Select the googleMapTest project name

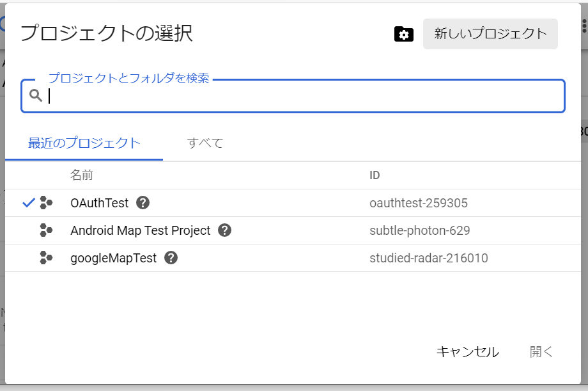pos(114,258)
